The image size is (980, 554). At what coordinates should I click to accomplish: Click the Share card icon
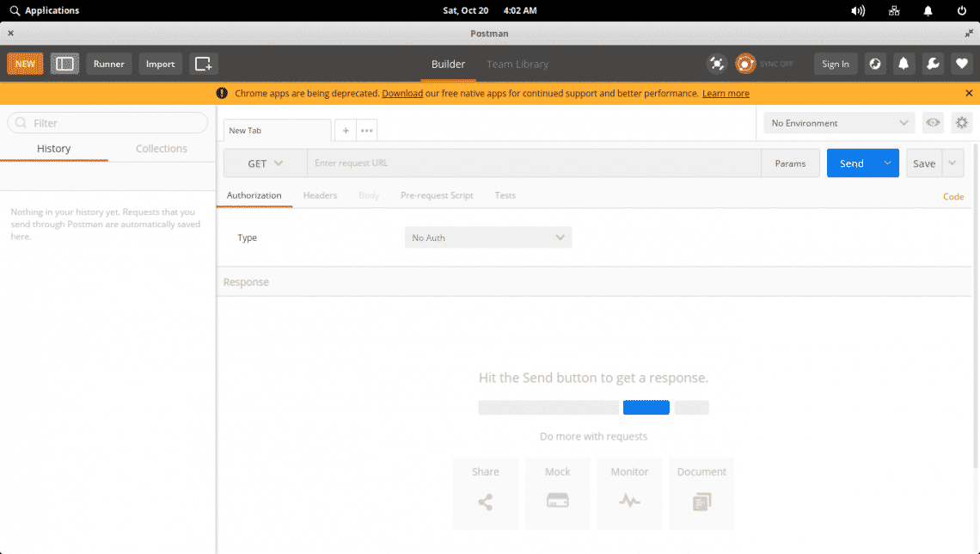point(486,493)
